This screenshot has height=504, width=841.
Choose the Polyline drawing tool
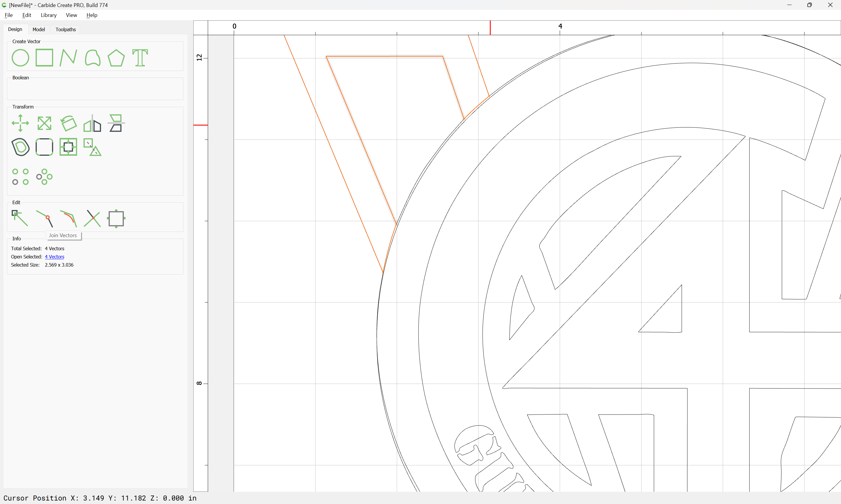[x=68, y=58]
